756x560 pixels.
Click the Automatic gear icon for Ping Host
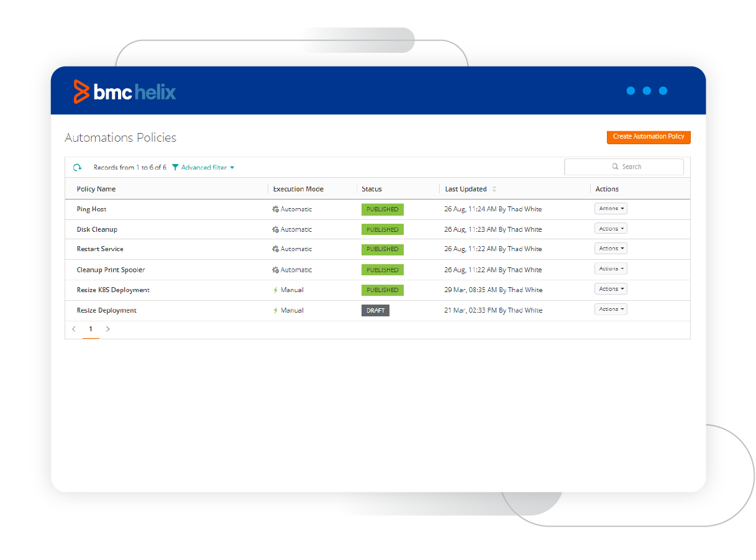pos(275,209)
